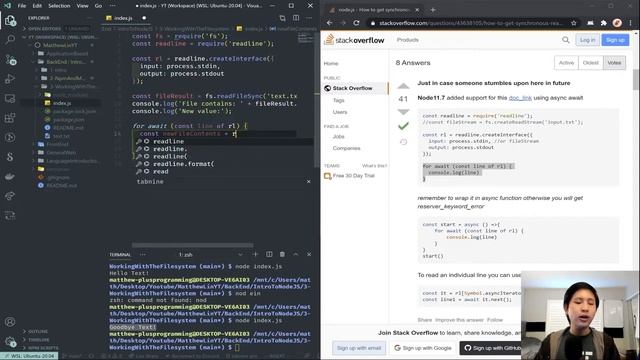Open the doc_link hyperlink in the answer
Viewport: 640px width, 360px height.
pos(520,98)
